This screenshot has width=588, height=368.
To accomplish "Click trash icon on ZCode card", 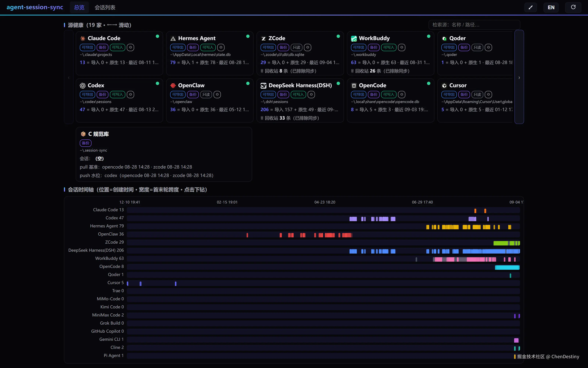I will coord(262,71).
